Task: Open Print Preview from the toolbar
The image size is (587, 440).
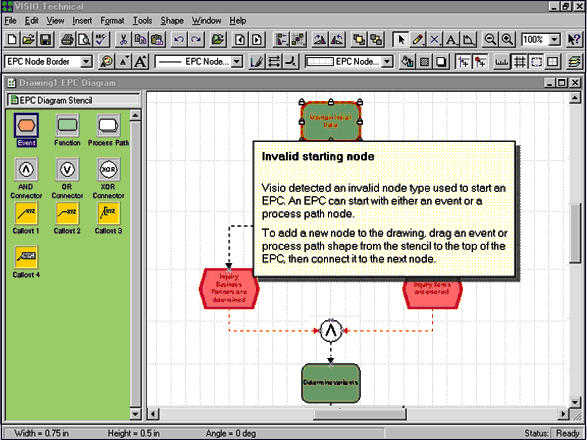Action: pos(84,39)
